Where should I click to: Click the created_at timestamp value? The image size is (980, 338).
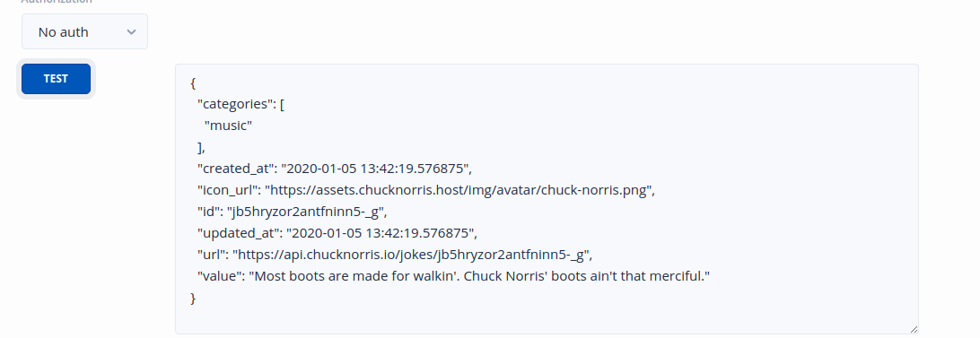[375, 169]
